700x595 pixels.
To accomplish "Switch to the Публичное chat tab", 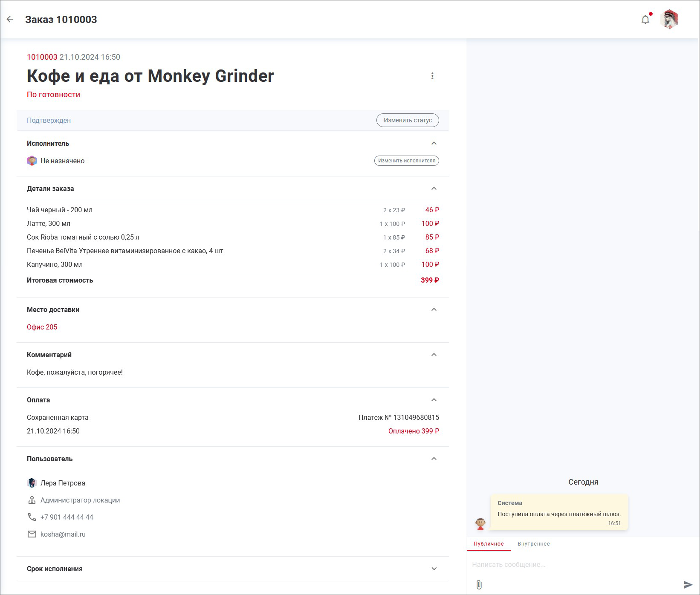I will [489, 544].
